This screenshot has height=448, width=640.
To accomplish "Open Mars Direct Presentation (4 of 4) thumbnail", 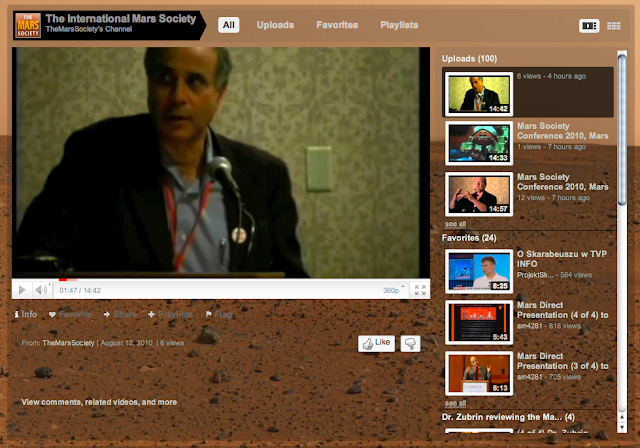I will (x=479, y=322).
